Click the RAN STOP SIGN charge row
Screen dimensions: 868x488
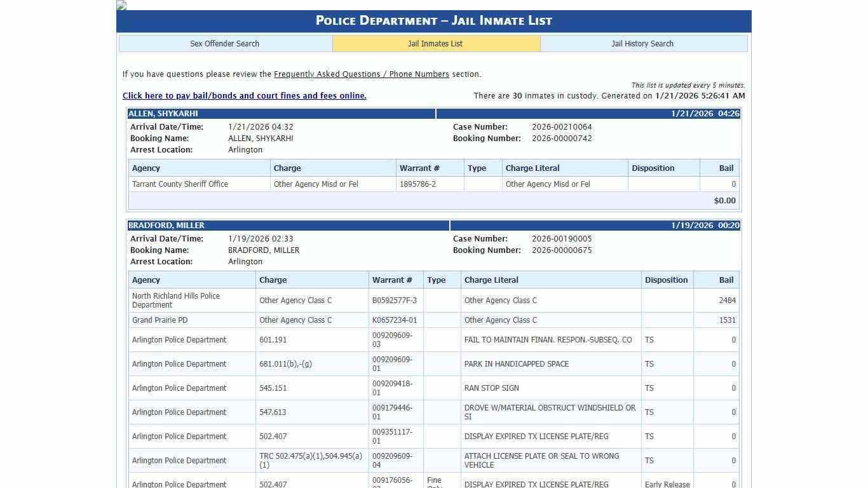pyautogui.click(x=491, y=388)
